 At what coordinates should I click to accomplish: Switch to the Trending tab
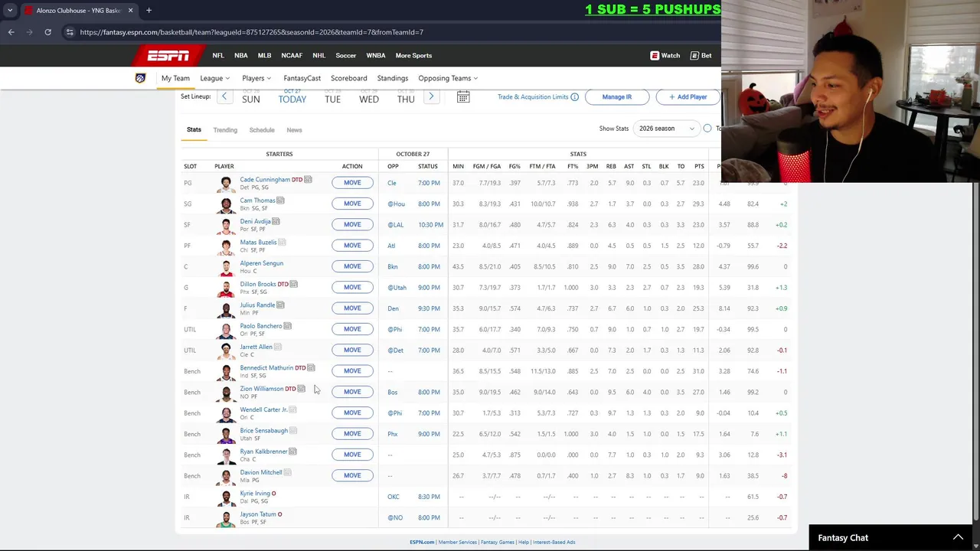225,130
